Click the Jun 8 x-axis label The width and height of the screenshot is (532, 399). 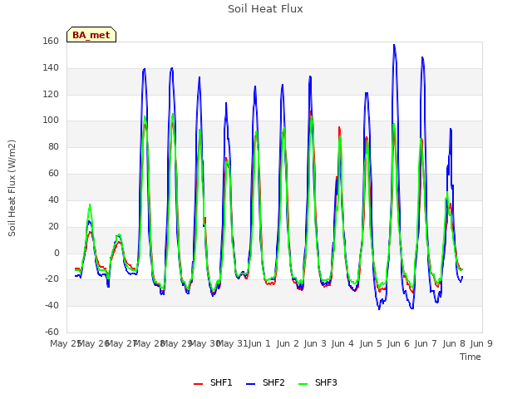[454, 343]
